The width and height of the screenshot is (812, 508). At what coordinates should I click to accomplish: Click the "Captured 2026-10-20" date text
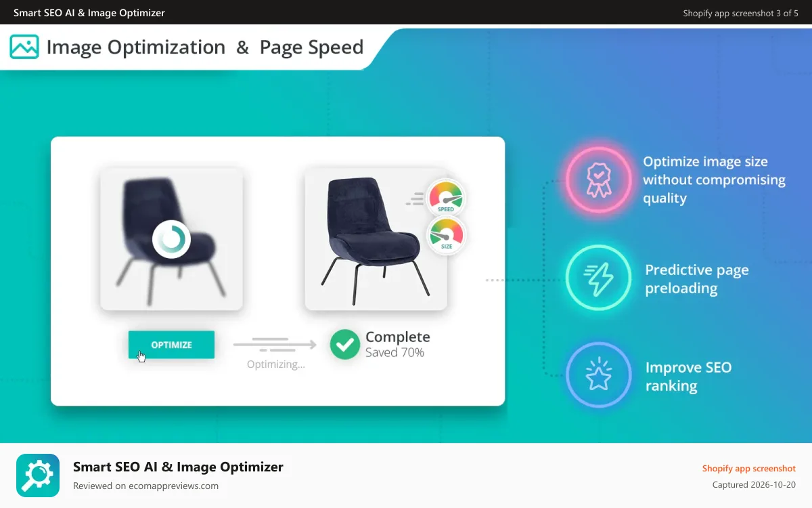point(754,485)
